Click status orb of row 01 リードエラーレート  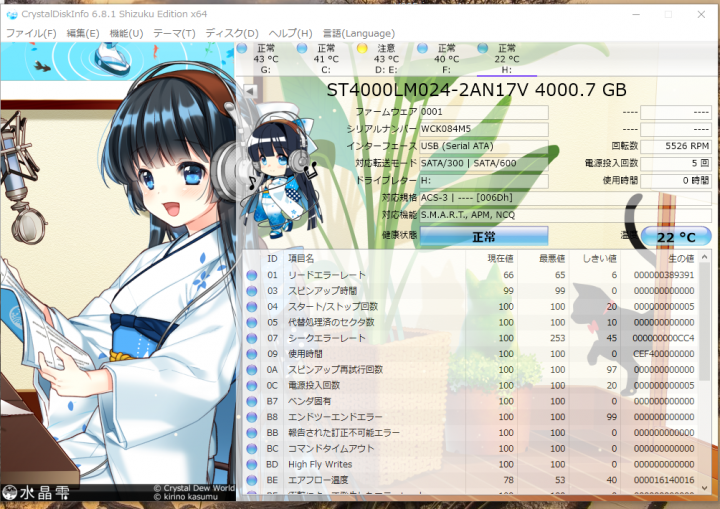tap(252, 275)
